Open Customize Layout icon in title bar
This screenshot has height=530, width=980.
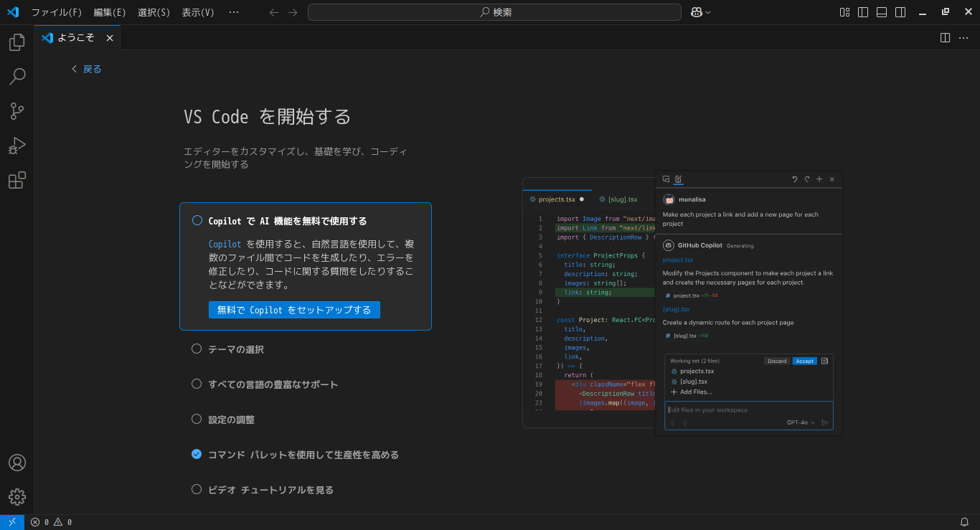point(844,12)
